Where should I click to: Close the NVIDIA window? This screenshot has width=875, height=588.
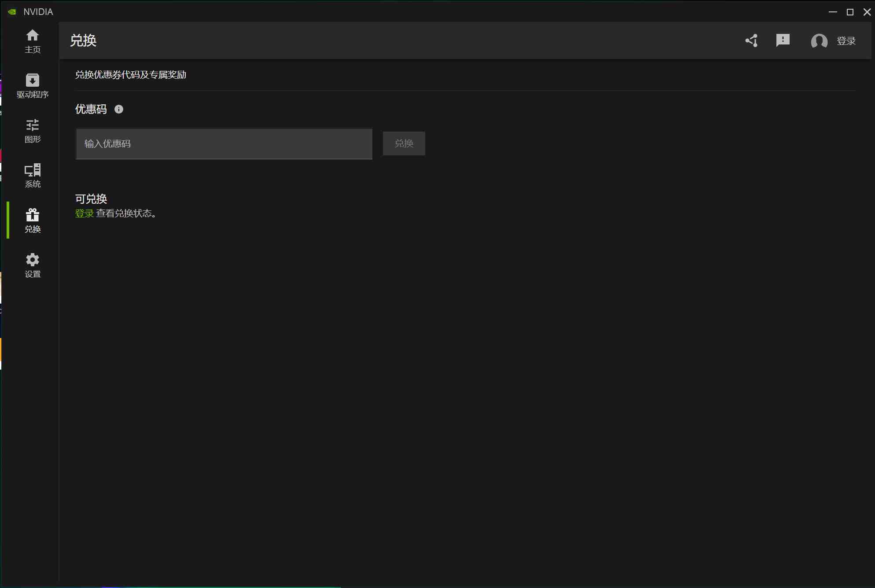click(867, 12)
